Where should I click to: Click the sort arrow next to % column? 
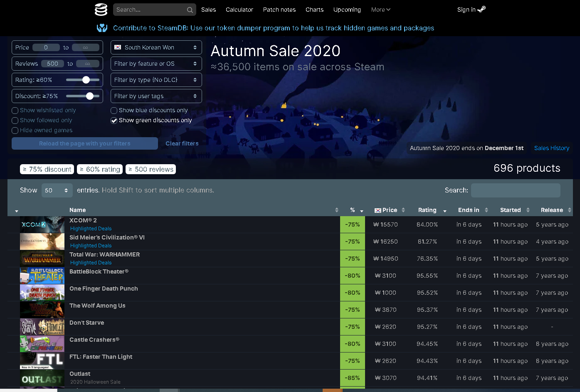point(362,211)
